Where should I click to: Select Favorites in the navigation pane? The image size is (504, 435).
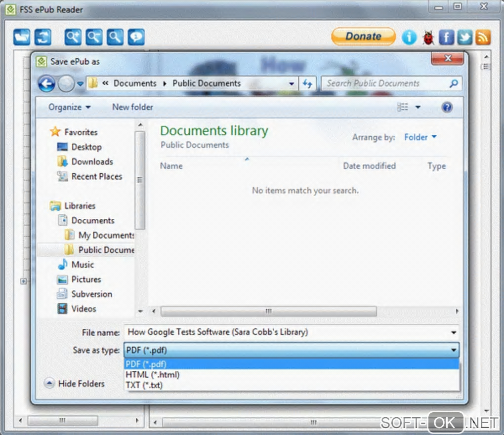tap(81, 132)
